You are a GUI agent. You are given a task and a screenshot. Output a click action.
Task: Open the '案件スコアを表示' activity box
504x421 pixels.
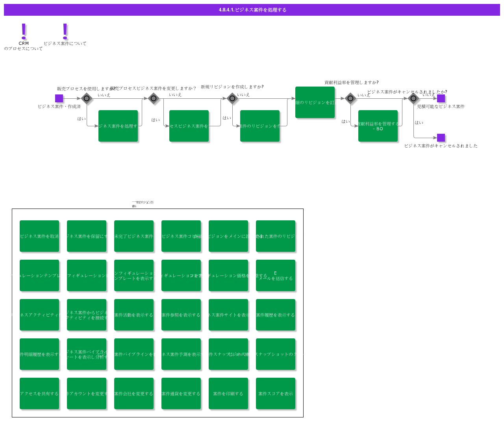[276, 393]
